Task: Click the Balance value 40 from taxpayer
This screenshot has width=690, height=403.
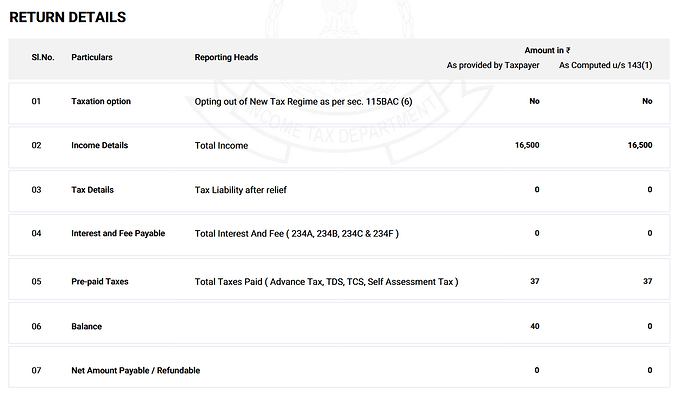Action: [x=535, y=326]
